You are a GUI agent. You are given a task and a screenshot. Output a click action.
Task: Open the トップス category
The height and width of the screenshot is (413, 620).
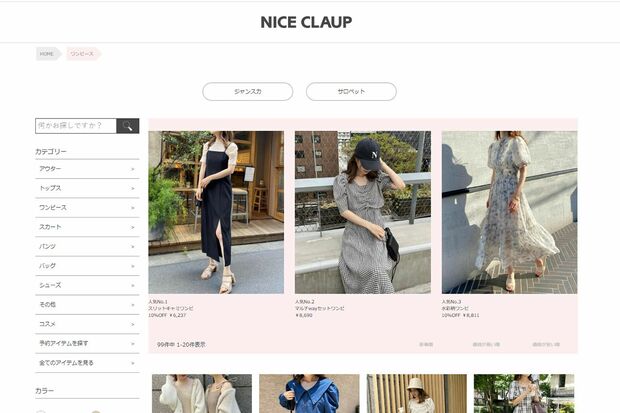[87, 188]
